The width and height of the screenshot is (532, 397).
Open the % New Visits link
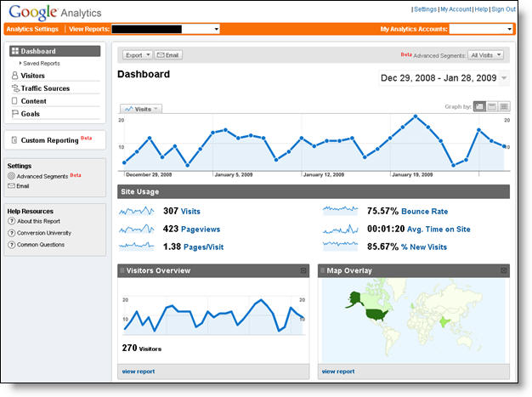point(424,247)
